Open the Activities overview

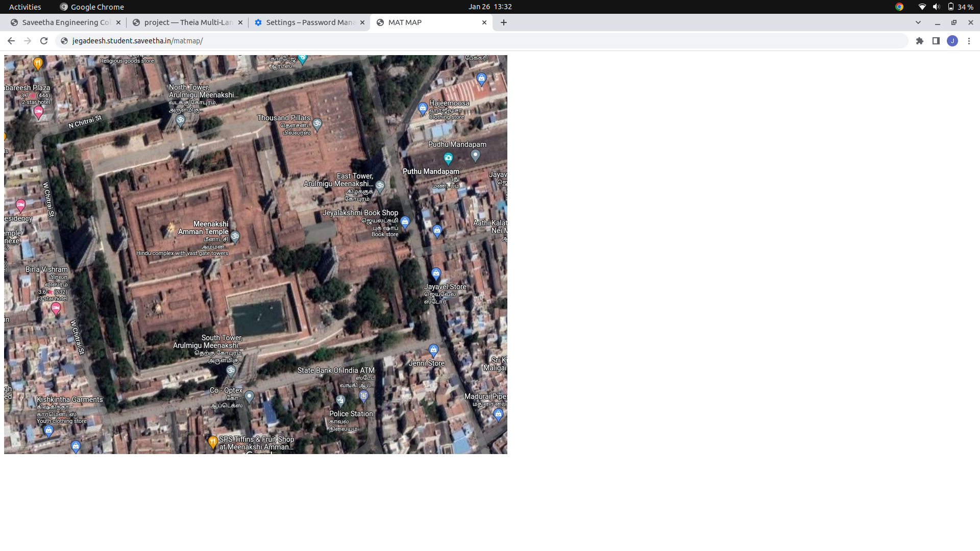25,7
